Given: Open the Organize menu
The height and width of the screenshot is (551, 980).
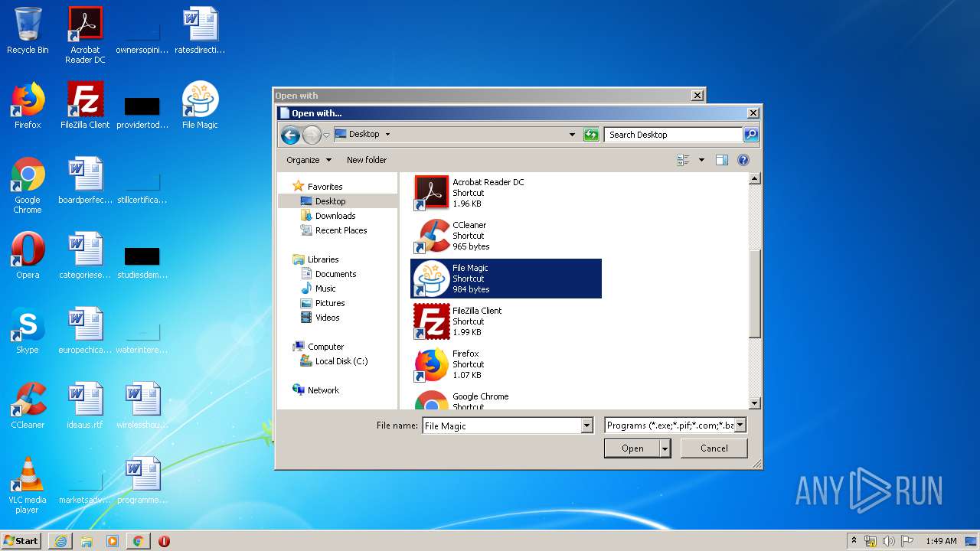Looking at the screenshot, I should [309, 160].
